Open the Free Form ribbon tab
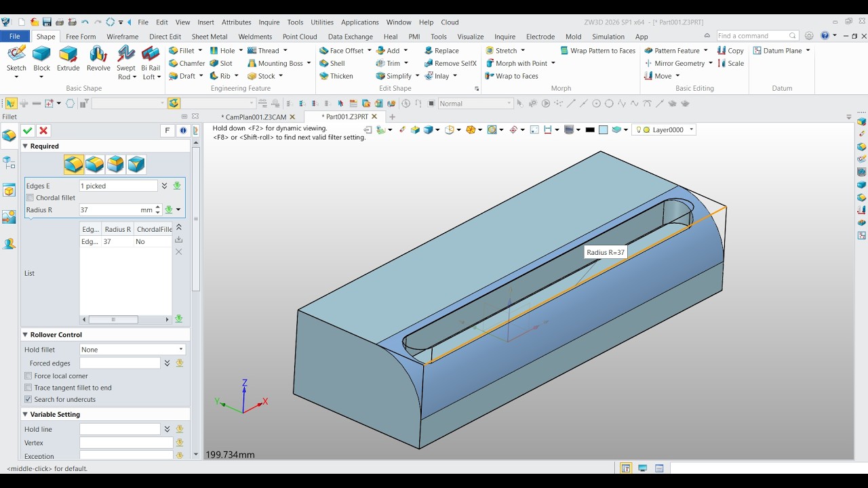Viewport: 868px width, 488px height. 81,37
